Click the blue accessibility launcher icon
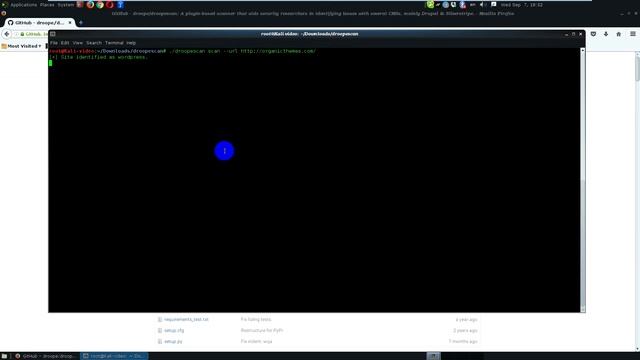Viewport: 640px width, 360px height. coord(120,5)
